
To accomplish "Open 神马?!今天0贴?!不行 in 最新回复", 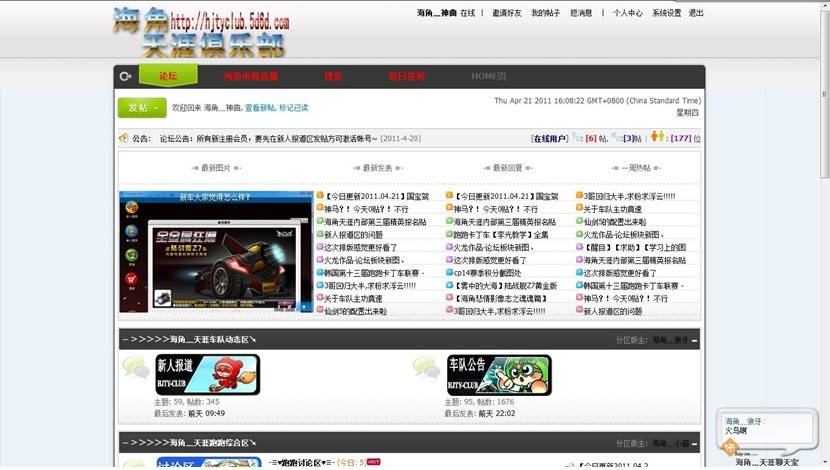I will point(495,209).
